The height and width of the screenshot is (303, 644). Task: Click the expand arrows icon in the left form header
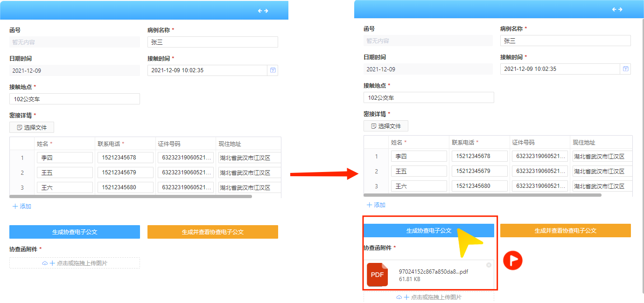tap(263, 11)
